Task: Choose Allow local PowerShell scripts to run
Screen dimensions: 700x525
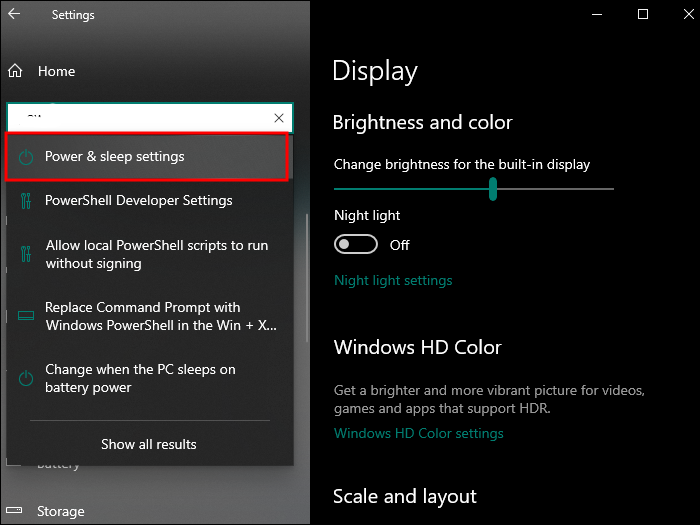Action: coord(157,254)
